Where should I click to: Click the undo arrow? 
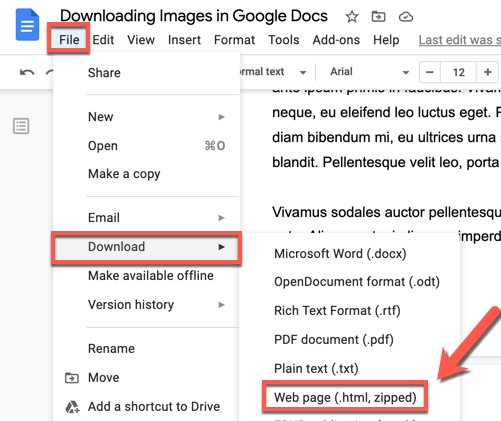(x=27, y=72)
